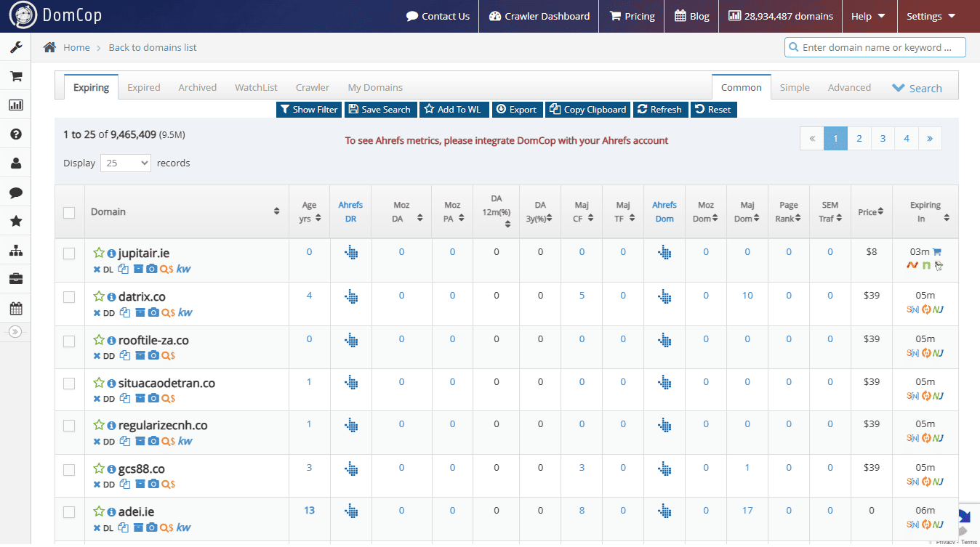
Task: Toggle the select-all checkbox in table header
Action: click(69, 212)
